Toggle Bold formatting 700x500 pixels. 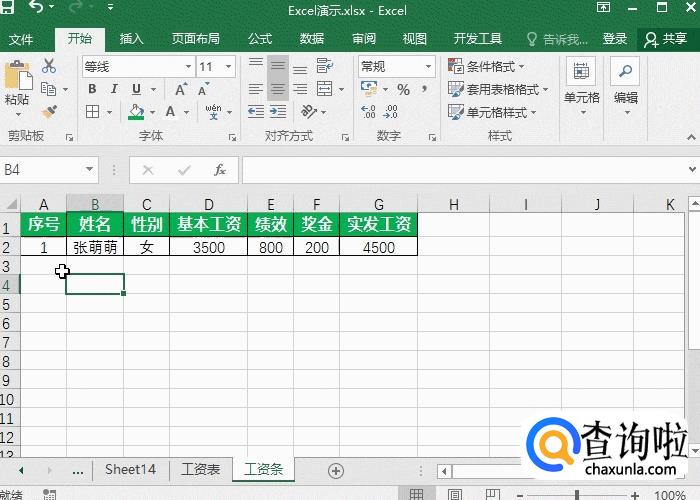click(92, 89)
